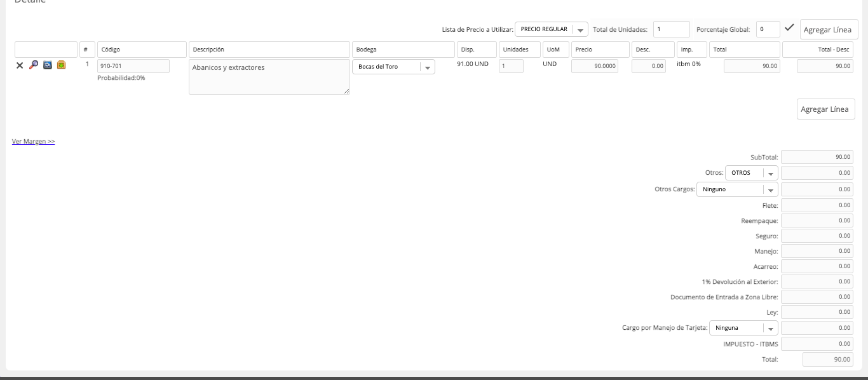
Task: Expand the Bodega dropdown showing Bocas del Toro
Action: (x=393, y=67)
